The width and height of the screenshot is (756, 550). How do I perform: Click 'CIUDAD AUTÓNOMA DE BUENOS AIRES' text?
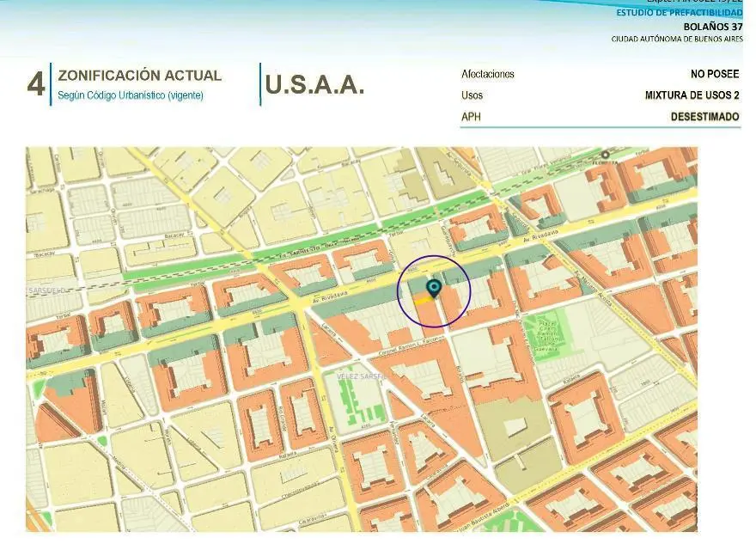(x=677, y=39)
